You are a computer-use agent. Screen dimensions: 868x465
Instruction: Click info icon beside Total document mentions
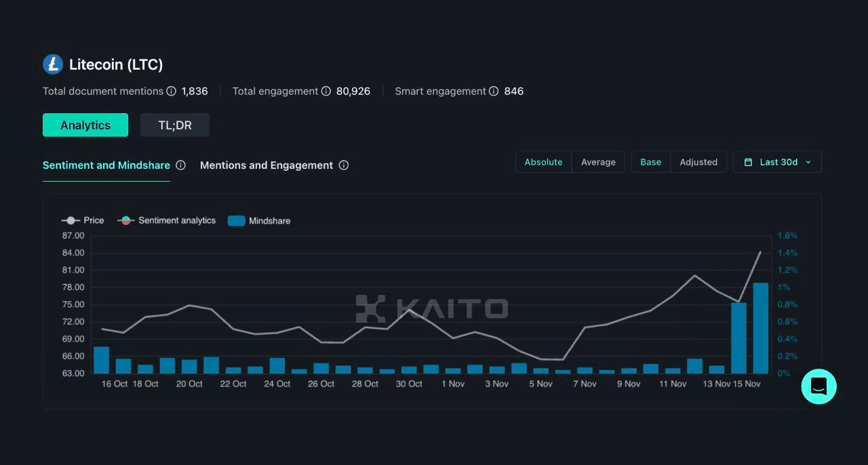coord(172,91)
